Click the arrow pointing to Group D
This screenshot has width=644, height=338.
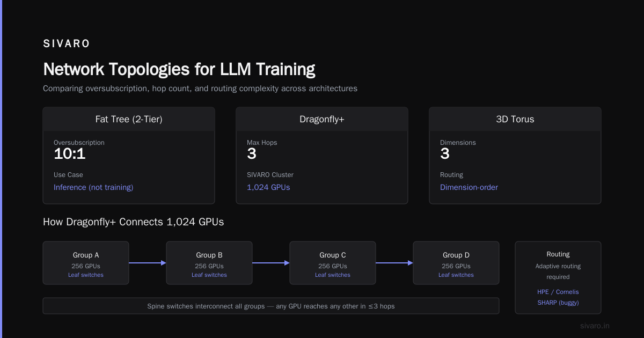[394, 263]
